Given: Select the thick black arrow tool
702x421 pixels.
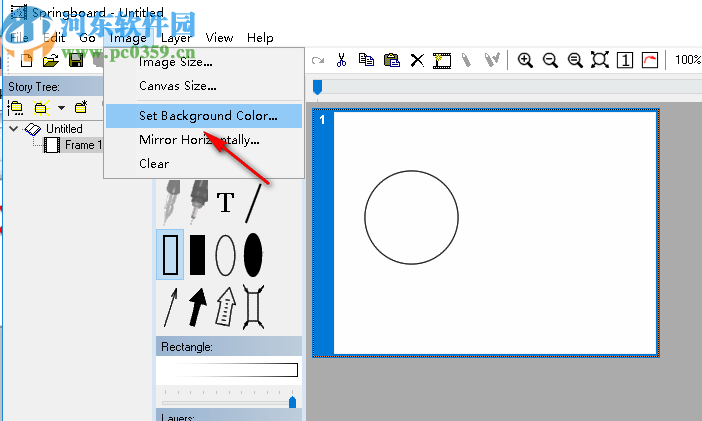Looking at the screenshot, I should [x=198, y=308].
